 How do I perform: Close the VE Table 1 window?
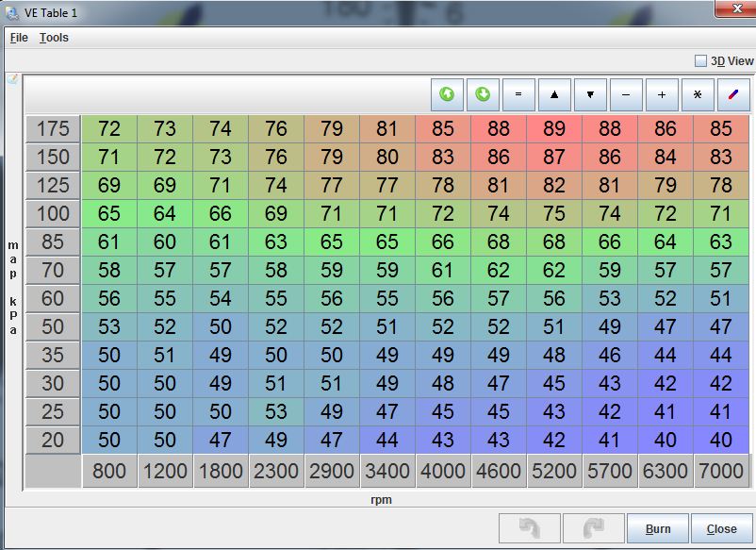[x=736, y=8]
